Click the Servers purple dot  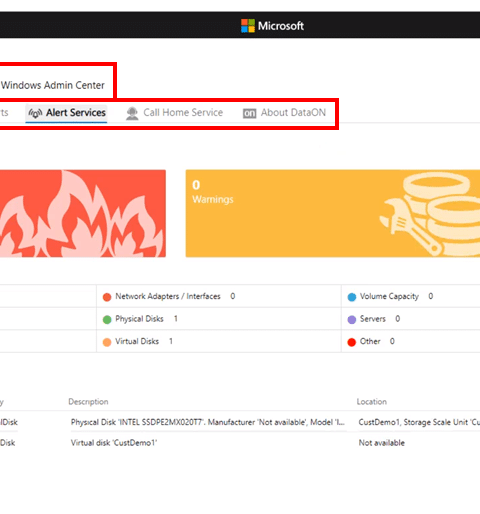352,319
